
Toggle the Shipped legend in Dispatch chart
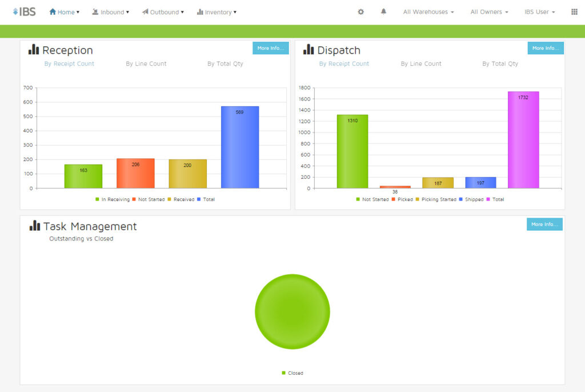tap(471, 199)
